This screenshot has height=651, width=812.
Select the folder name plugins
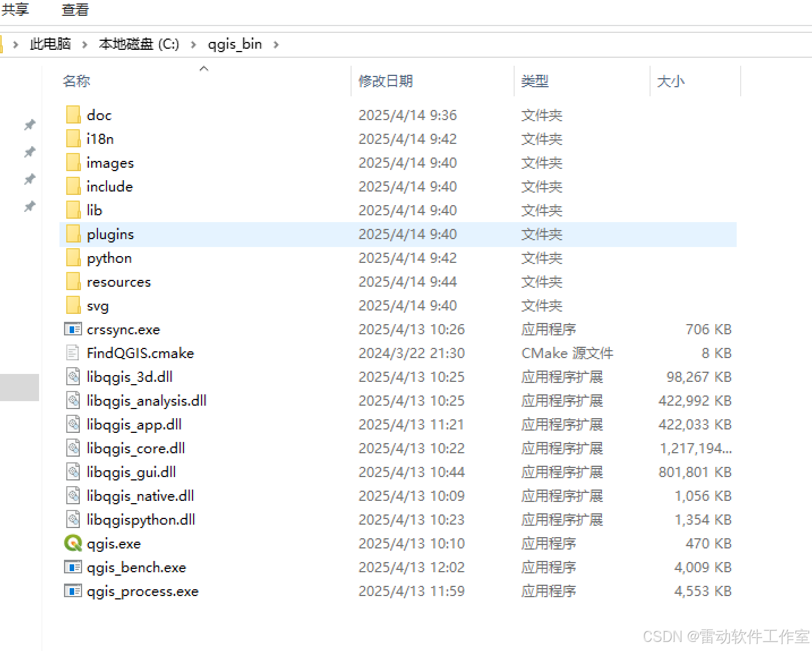[110, 234]
